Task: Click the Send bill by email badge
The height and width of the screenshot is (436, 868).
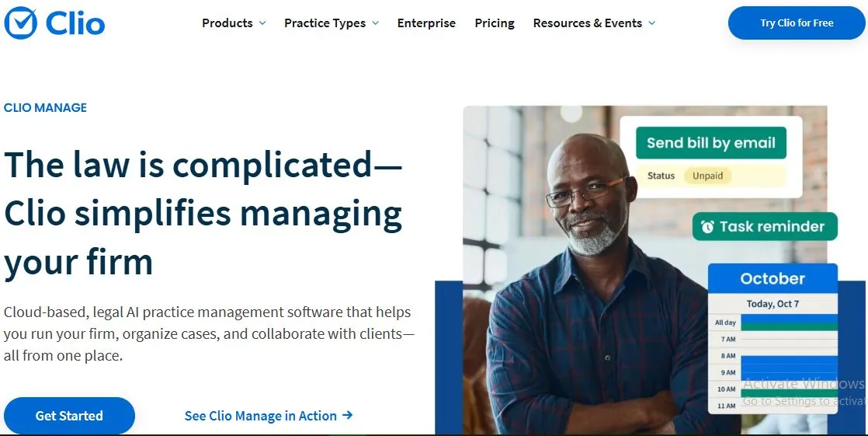Action: 710,143
